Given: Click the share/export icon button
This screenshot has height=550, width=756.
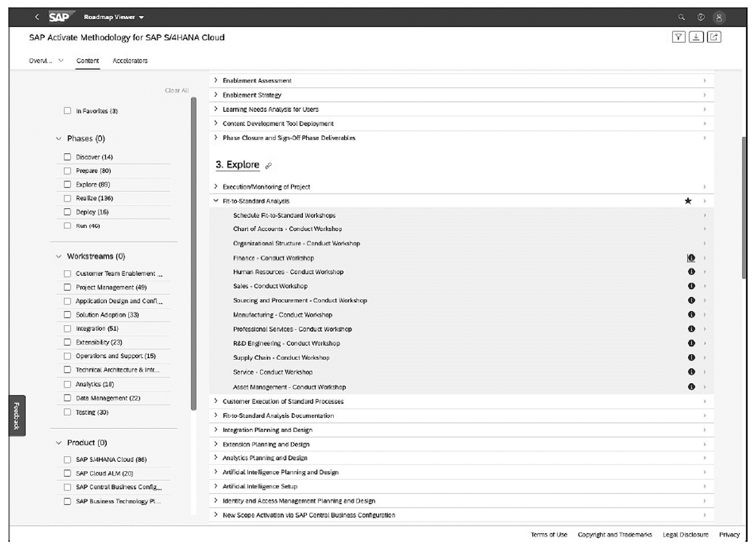Looking at the screenshot, I should coord(714,37).
